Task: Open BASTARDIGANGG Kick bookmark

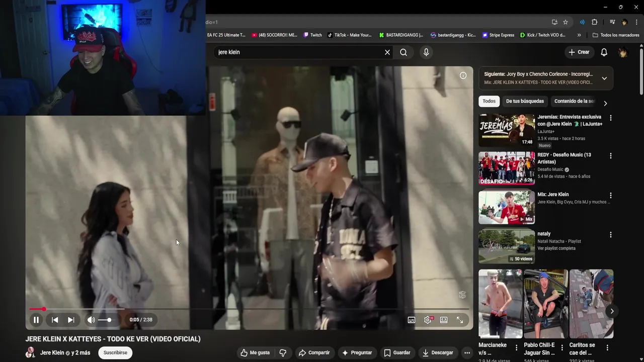Action: (x=401, y=35)
